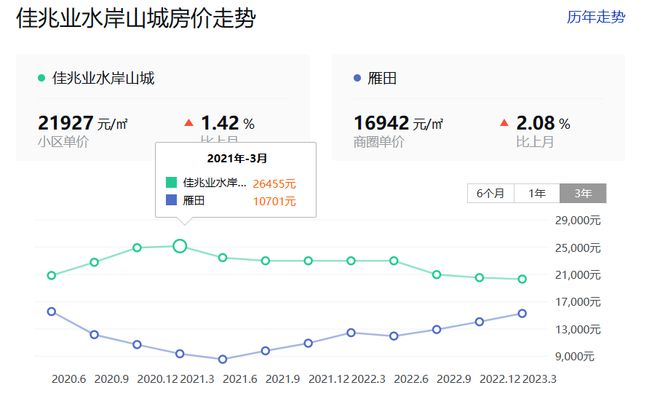The image size is (660, 396).
Task: Click the green 2021.9 data point
Action: tap(265, 261)
